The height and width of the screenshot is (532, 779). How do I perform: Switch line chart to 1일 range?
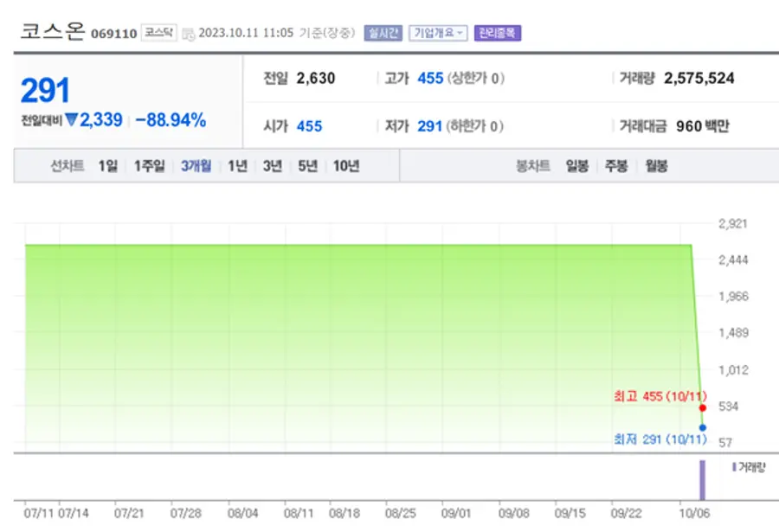tap(107, 166)
